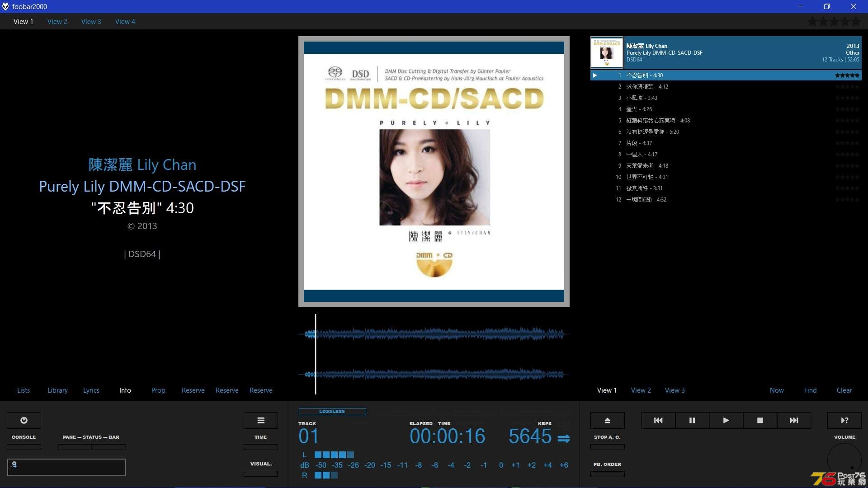868x488 pixels.
Task: Switch playlist panel to View 3
Action: pos(675,390)
